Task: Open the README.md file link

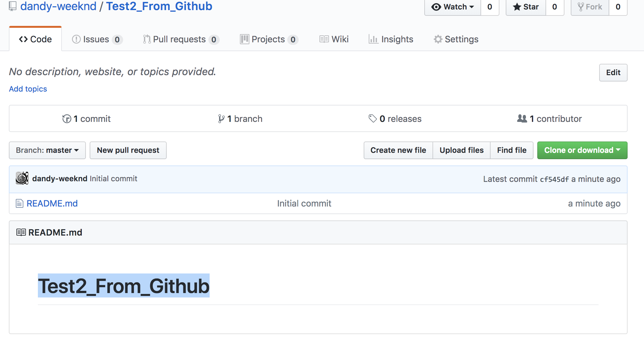Action: tap(52, 204)
